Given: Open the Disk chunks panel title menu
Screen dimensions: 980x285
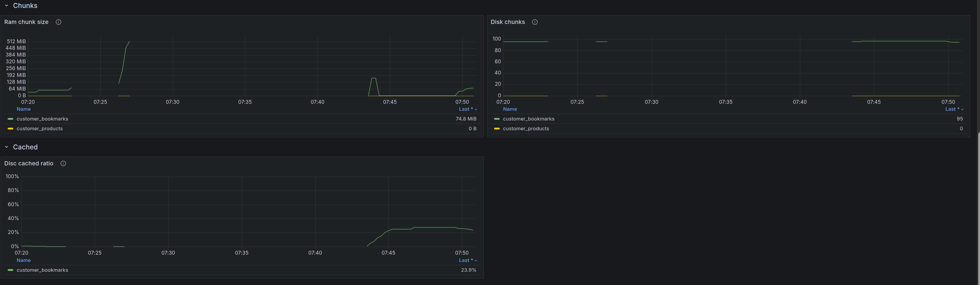Looking at the screenshot, I should (x=507, y=22).
